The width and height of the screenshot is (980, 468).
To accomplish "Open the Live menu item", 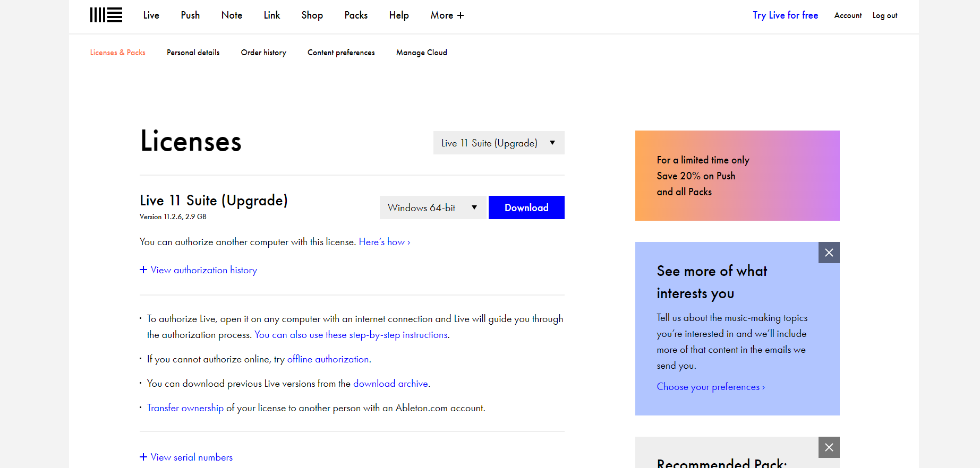I will tap(151, 15).
